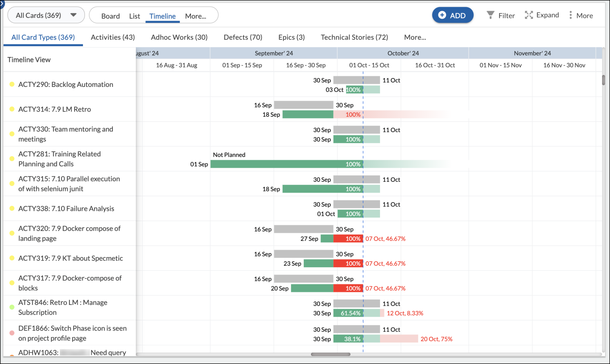Click DEF1866 38.1% progress bar
This screenshot has width=610, height=364.
tap(348, 339)
